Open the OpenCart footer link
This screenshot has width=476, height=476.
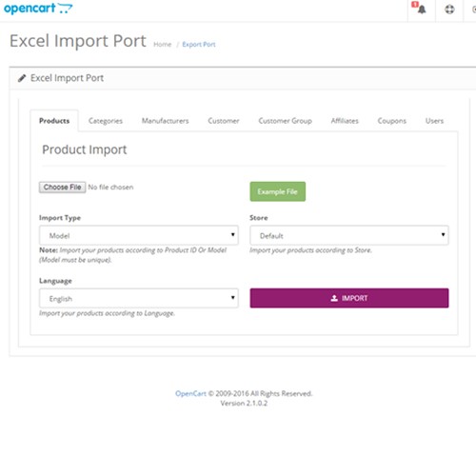pos(190,393)
